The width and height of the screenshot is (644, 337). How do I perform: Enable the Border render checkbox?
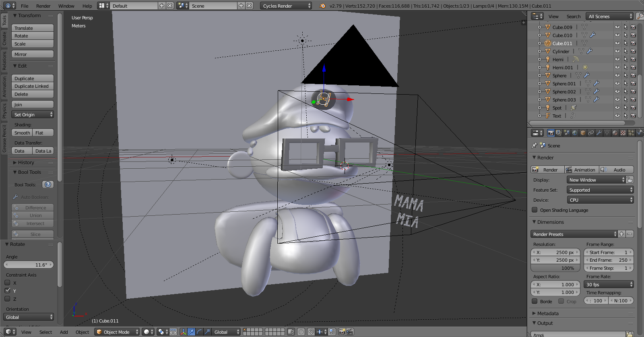[535, 301]
